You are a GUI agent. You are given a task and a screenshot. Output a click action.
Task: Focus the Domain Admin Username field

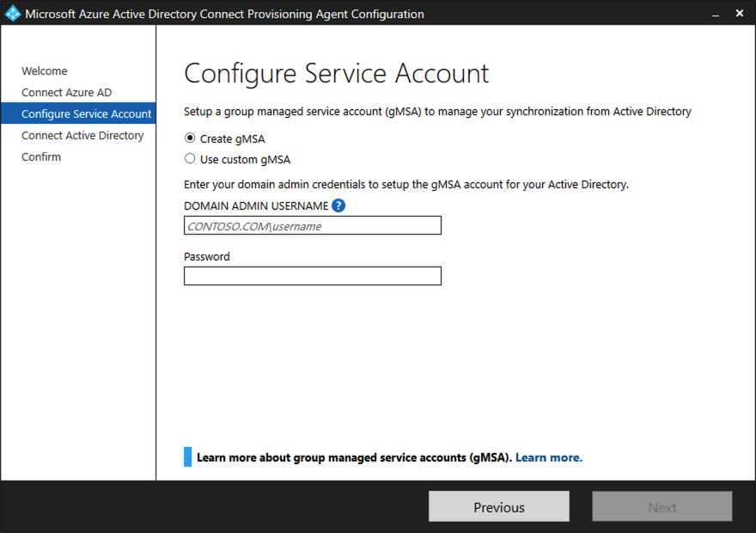[x=313, y=225]
